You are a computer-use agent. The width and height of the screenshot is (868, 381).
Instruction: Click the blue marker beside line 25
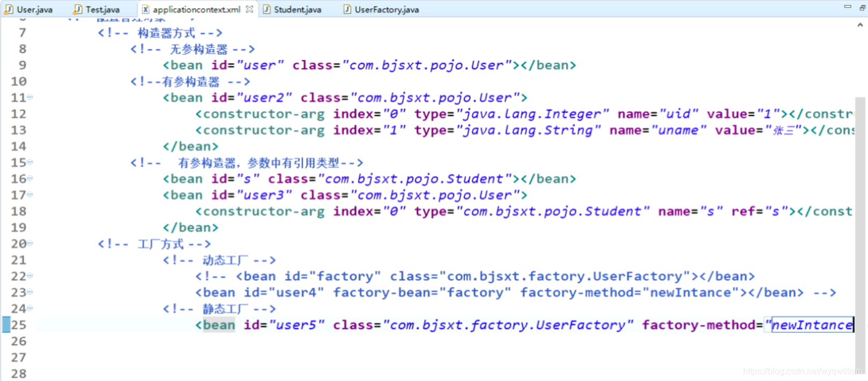pyautogui.click(x=6, y=324)
